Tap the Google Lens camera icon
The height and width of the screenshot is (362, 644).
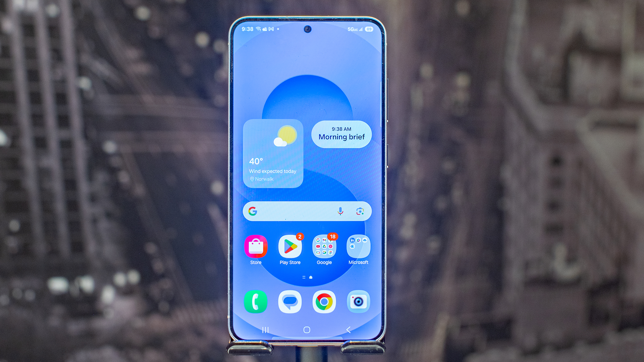[x=361, y=211]
